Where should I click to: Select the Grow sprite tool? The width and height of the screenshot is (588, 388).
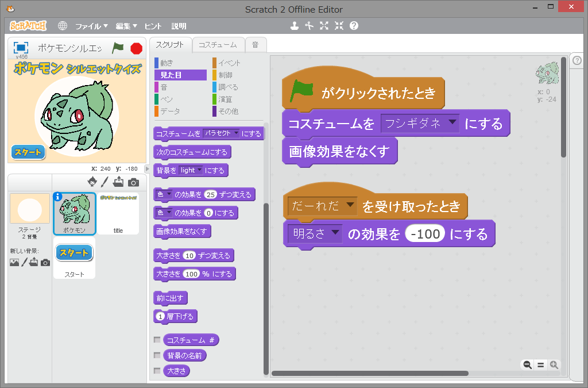pos(324,26)
